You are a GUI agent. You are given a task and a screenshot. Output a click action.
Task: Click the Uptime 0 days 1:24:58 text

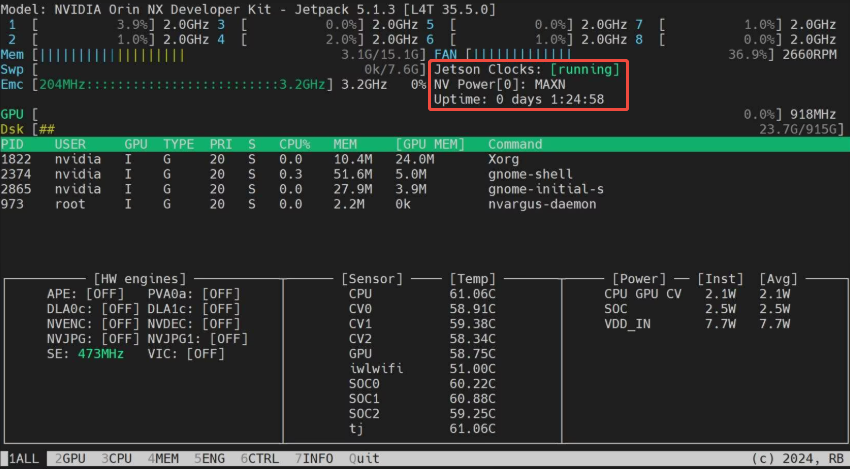[x=519, y=100]
